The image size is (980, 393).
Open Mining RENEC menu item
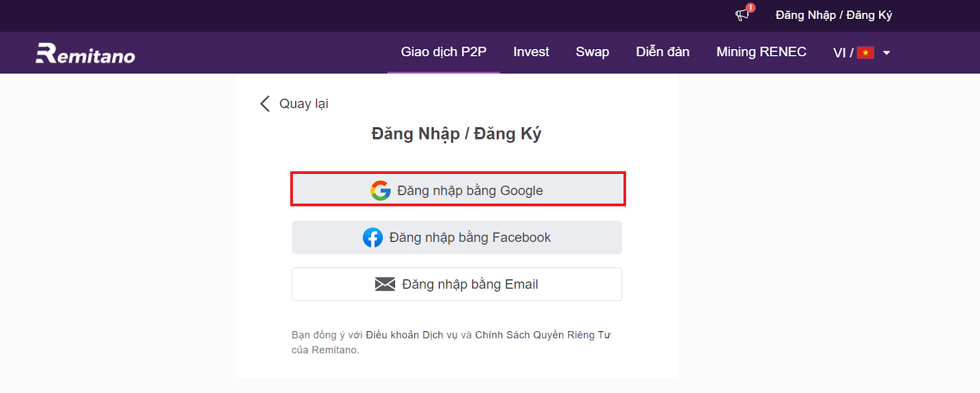coord(761,52)
